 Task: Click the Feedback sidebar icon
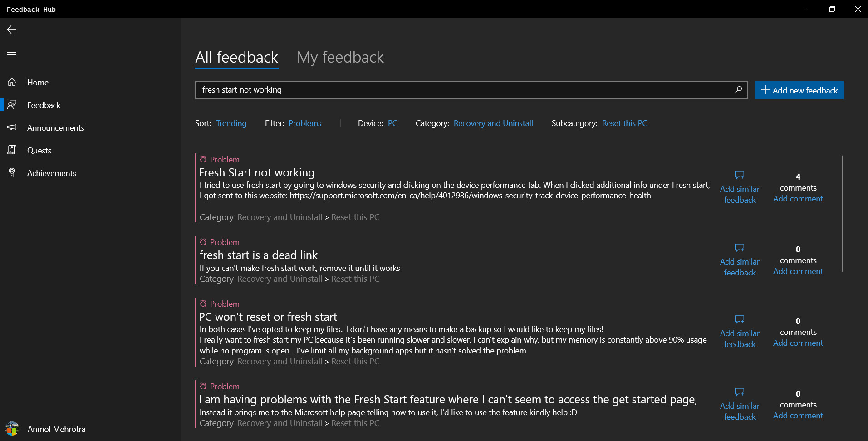pyautogui.click(x=12, y=105)
